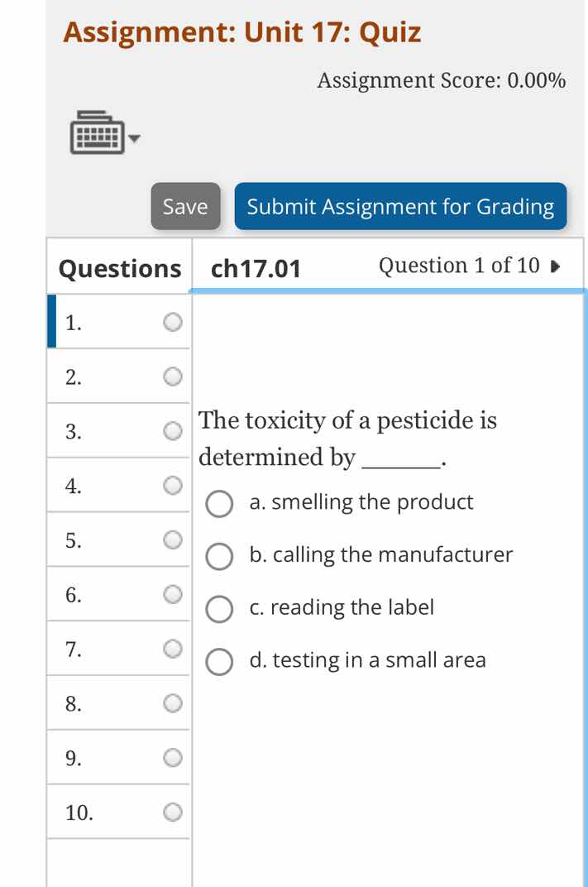This screenshot has width=588, height=887.
Task: Click the status circle next to question 1
Action: click(172, 322)
